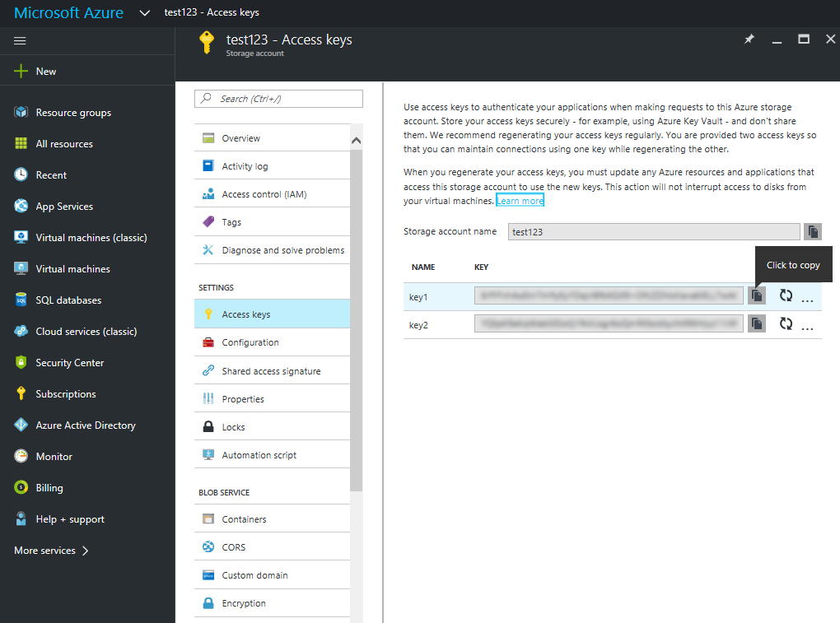Select the Access keys settings item

pos(272,314)
